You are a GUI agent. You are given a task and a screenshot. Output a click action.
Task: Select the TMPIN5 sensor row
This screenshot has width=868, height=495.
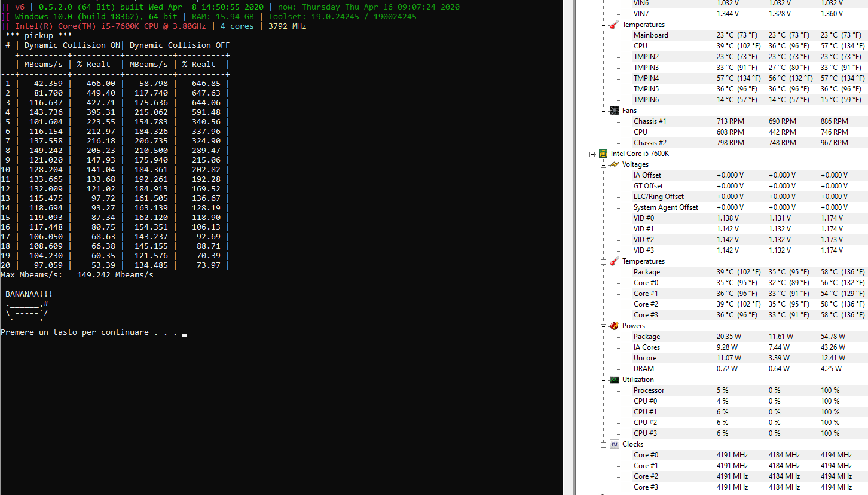click(x=750, y=89)
